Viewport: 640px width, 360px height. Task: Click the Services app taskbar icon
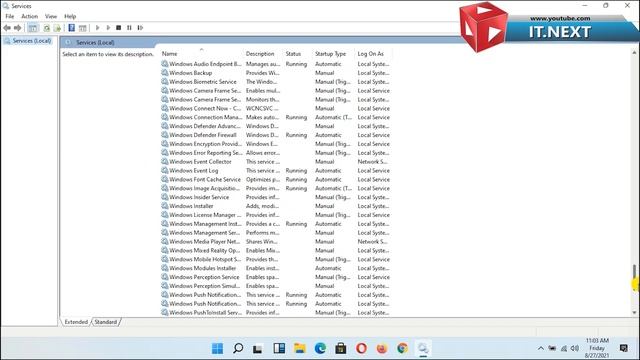423,348
